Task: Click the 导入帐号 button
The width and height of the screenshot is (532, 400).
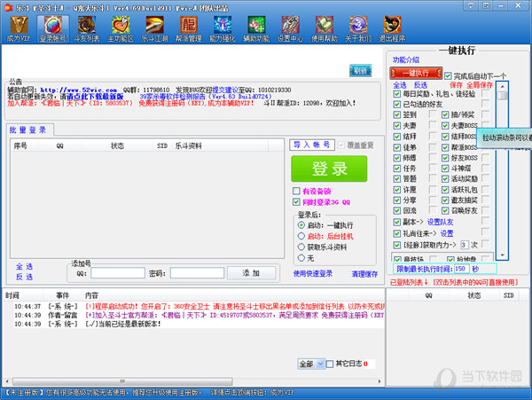Action: (x=312, y=145)
